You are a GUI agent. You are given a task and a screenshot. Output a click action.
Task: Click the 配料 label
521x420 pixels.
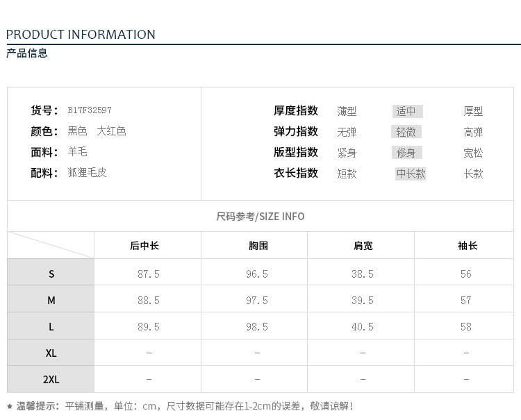click(x=44, y=173)
